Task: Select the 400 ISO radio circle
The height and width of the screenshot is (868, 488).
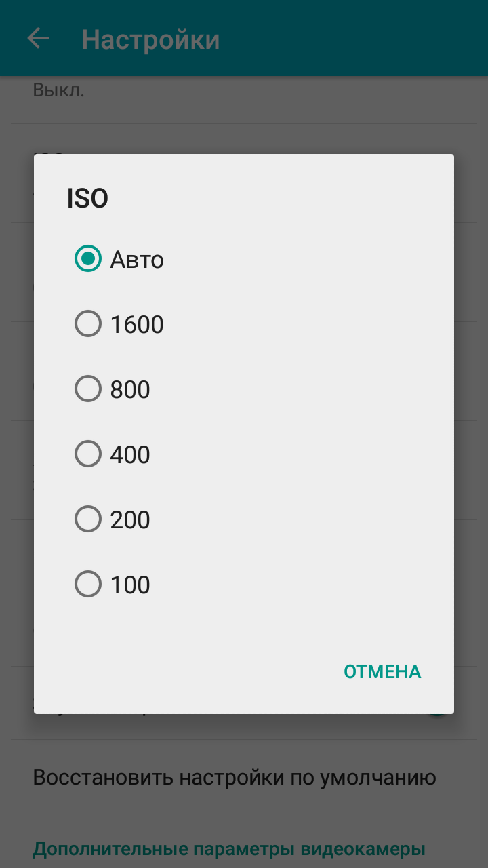Action: coord(88,454)
